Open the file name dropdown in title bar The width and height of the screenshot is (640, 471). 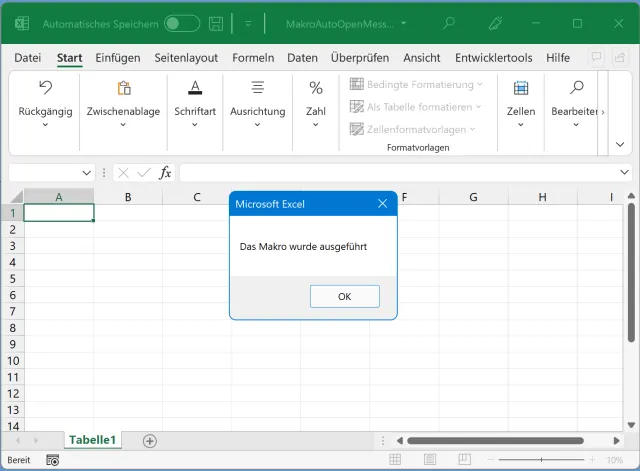403,23
